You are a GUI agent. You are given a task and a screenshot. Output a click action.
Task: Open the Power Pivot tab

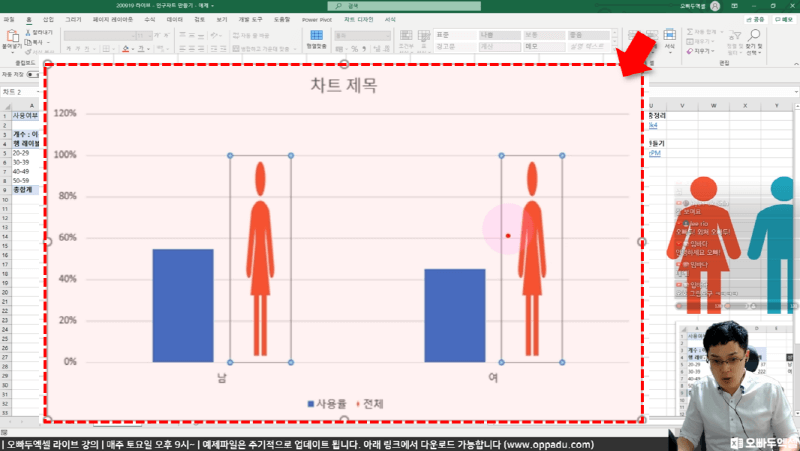point(317,19)
